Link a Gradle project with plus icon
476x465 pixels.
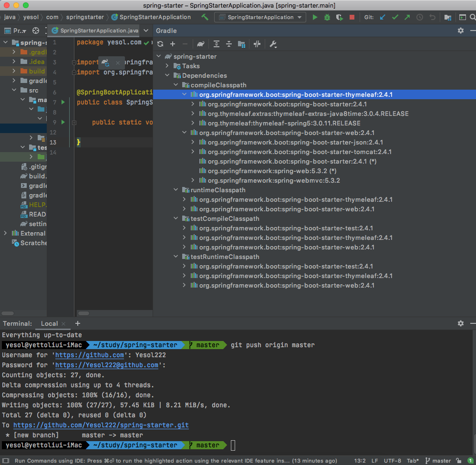173,44
